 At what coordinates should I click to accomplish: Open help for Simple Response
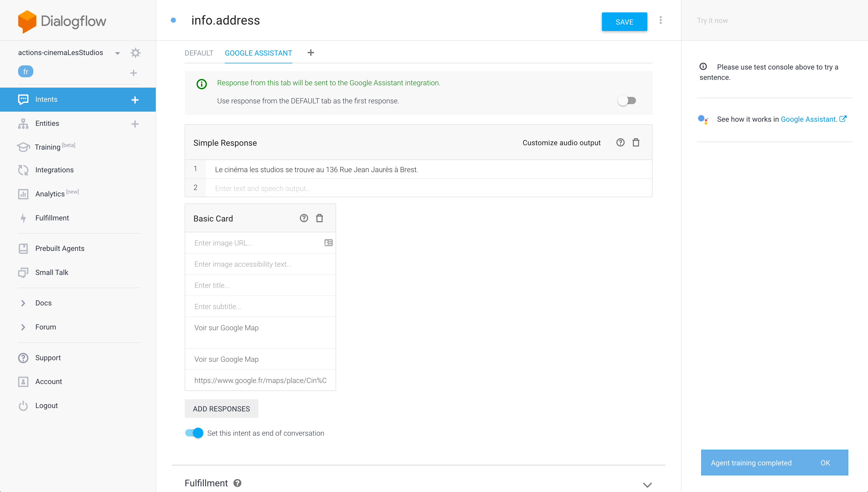(621, 143)
